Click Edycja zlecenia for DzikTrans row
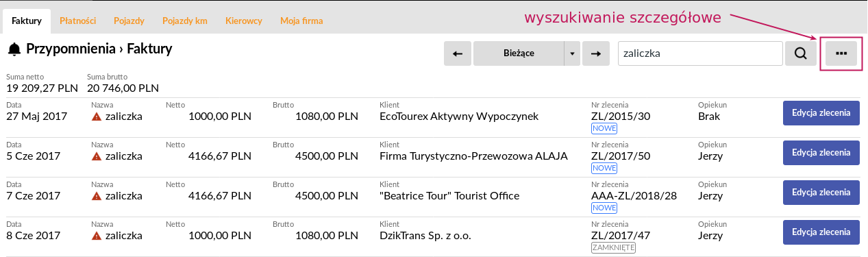Screen dimensions: 868x257 point(821,232)
